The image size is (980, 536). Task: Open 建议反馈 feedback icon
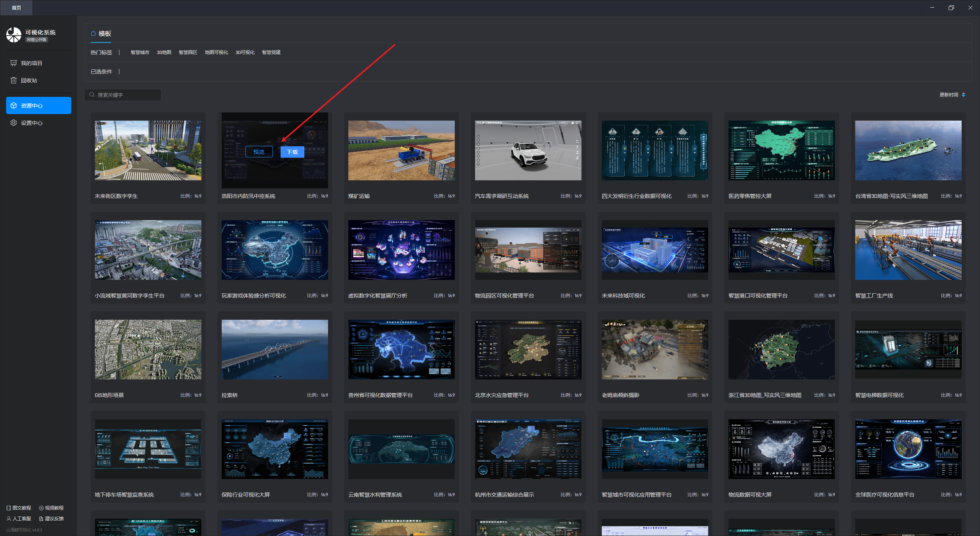pos(41,519)
